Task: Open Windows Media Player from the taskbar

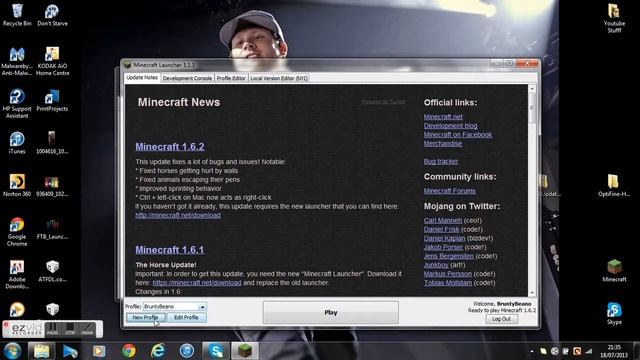Action: point(99,351)
